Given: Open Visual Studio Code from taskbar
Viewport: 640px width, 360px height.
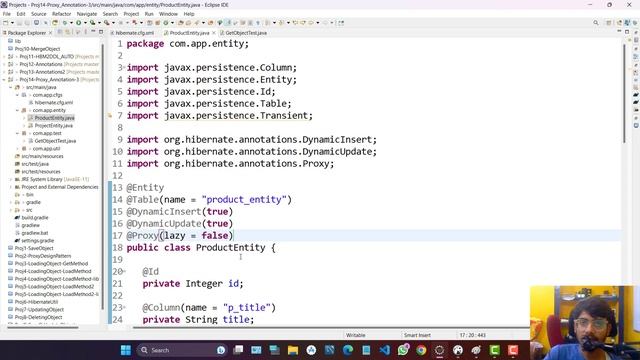Looking at the screenshot, I should tap(384, 350).
